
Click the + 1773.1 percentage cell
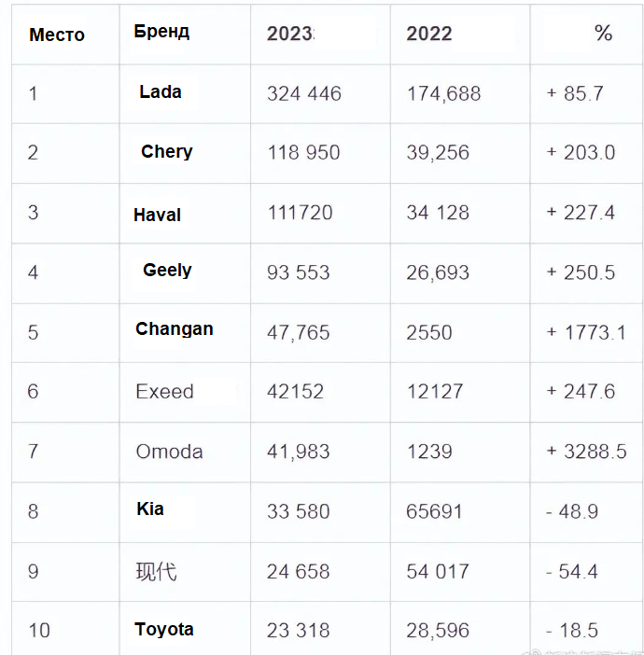point(586,332)
